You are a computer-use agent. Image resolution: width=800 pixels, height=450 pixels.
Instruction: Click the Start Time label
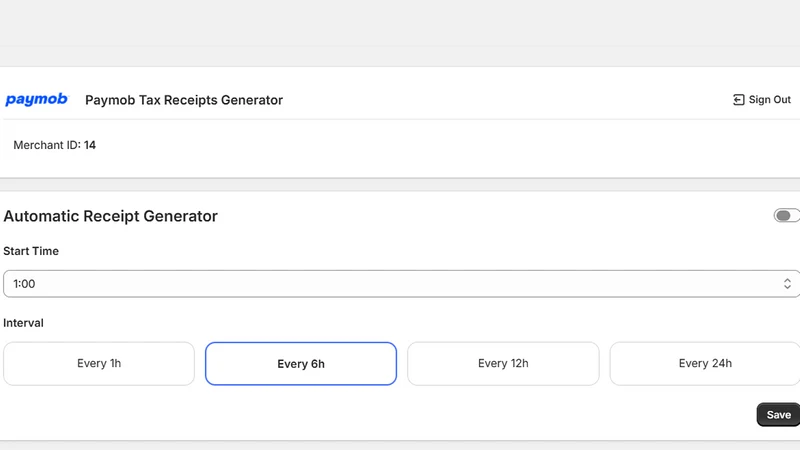pyautogui.click(x=31, y=251)
